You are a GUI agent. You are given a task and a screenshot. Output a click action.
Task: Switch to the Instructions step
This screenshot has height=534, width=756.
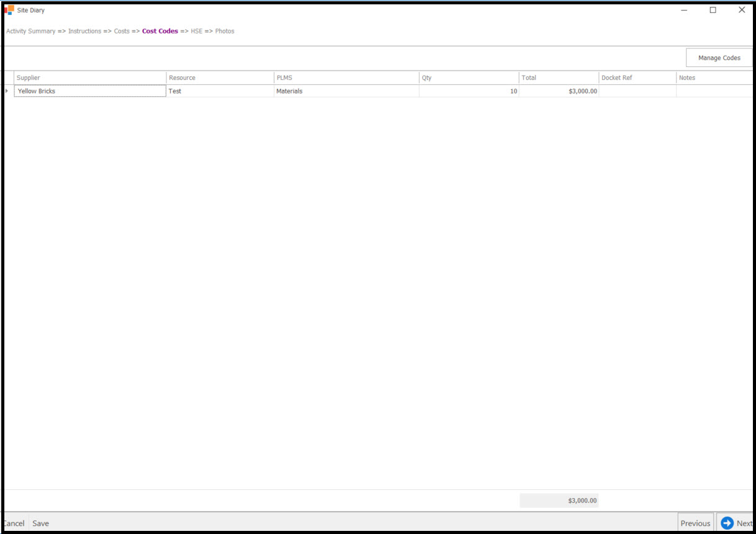tap(84, 31)
